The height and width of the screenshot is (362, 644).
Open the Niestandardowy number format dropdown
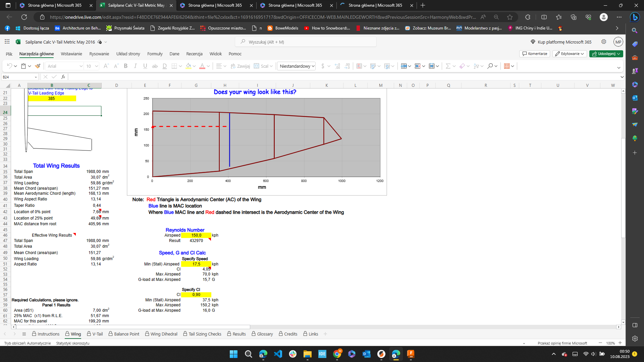(x=297, y=66)
